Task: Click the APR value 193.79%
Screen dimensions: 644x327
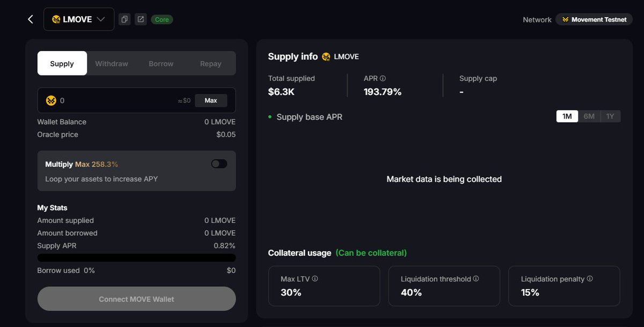Action: (x=383, y=92)
